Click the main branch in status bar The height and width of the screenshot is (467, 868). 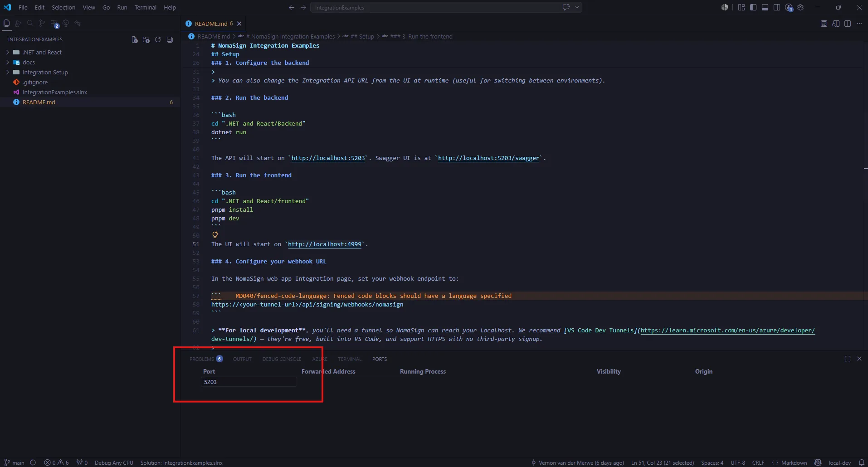15,462
